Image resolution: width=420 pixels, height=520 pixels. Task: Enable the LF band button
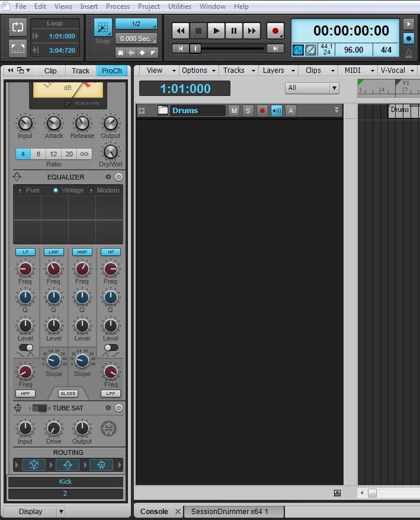[x=25, y=252]
